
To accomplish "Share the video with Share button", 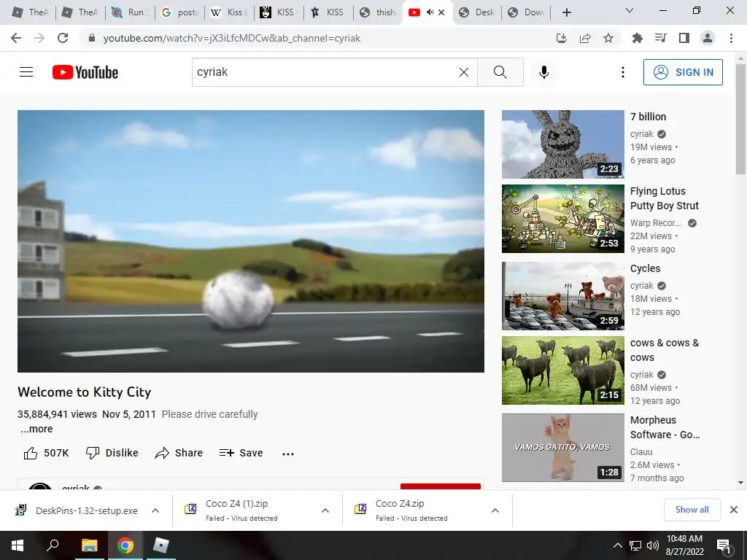I will pos(179,453).
